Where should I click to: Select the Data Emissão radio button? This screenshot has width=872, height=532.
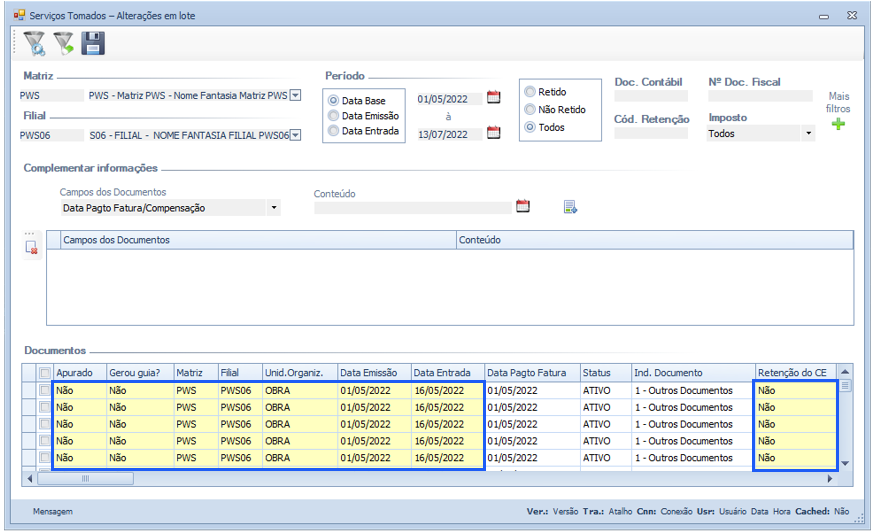(333, 116)
